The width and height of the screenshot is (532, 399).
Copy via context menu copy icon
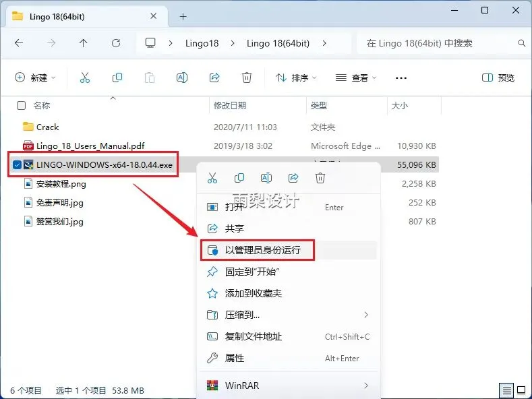click(x=239, y=178)
